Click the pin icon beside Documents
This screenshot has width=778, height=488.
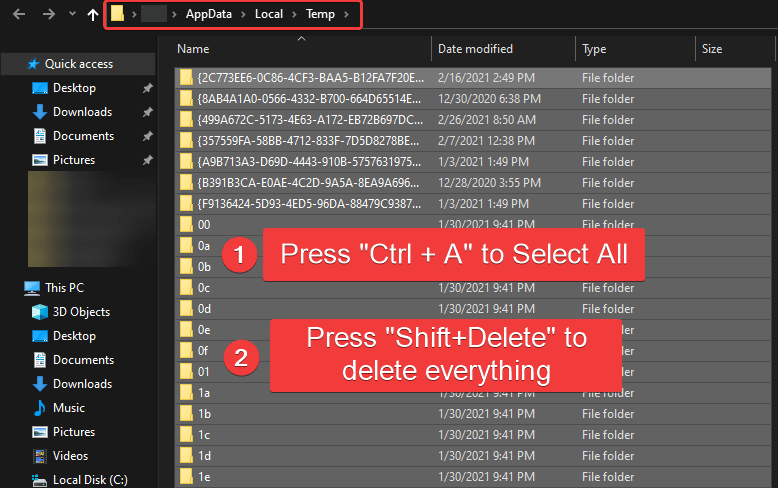tap(147, 136)
